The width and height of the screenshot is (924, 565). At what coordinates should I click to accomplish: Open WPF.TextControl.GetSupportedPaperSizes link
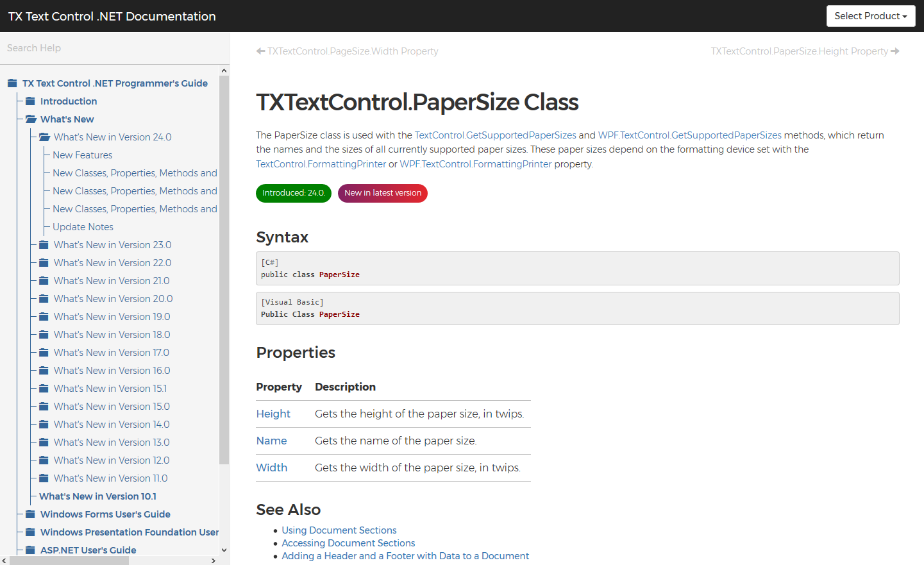690,135
